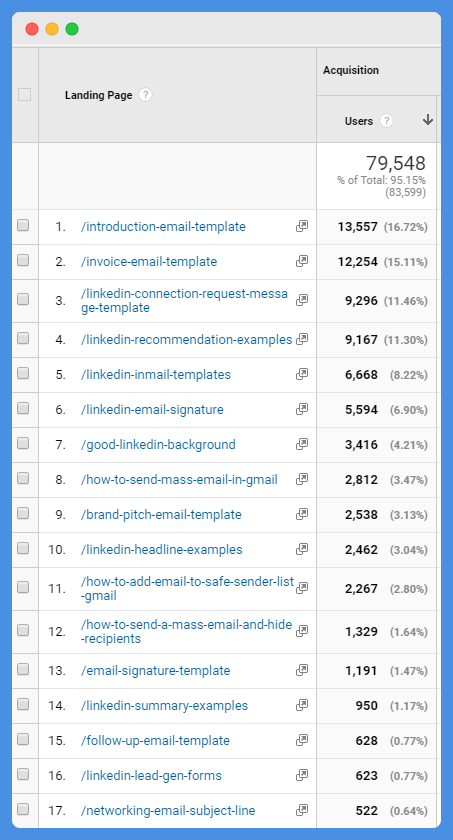Image resolution: width=453 pixels, height=840 pixels.
Task: Open the /linkedin-recommendation-examples link
Action: [186, 340]
